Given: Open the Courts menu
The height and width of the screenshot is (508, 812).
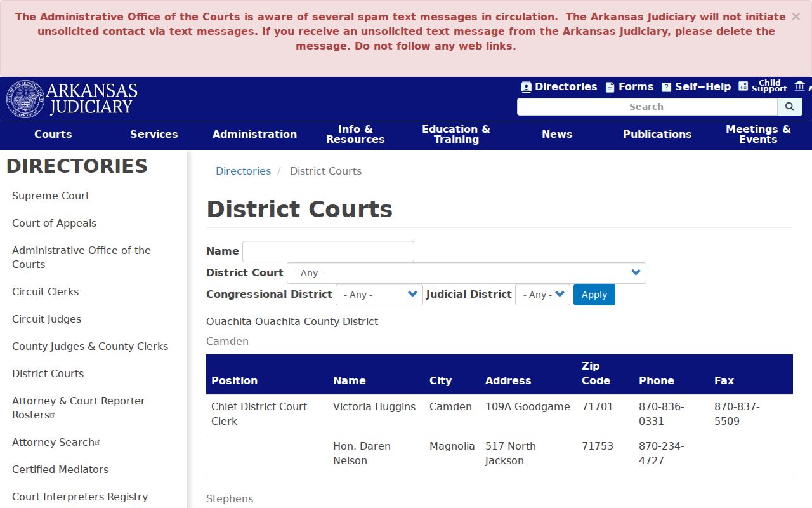Looking at the screenshot, I should tap(53, 134).
